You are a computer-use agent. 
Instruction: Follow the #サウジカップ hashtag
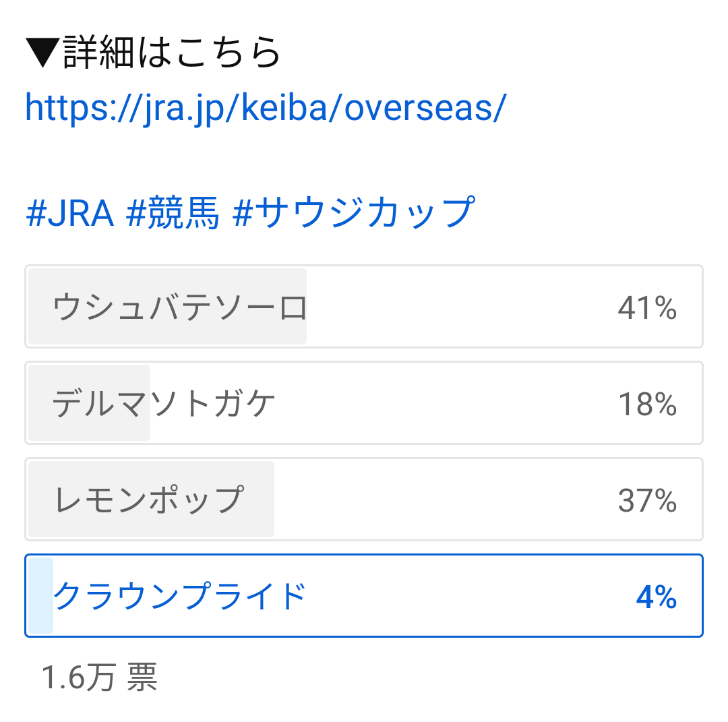tap(353, 213)
